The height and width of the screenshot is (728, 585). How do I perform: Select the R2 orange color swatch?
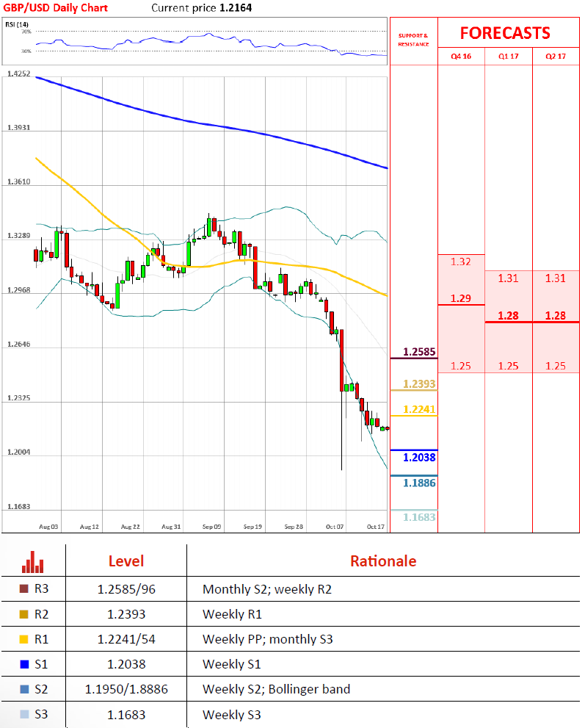(x=24, y=614)
